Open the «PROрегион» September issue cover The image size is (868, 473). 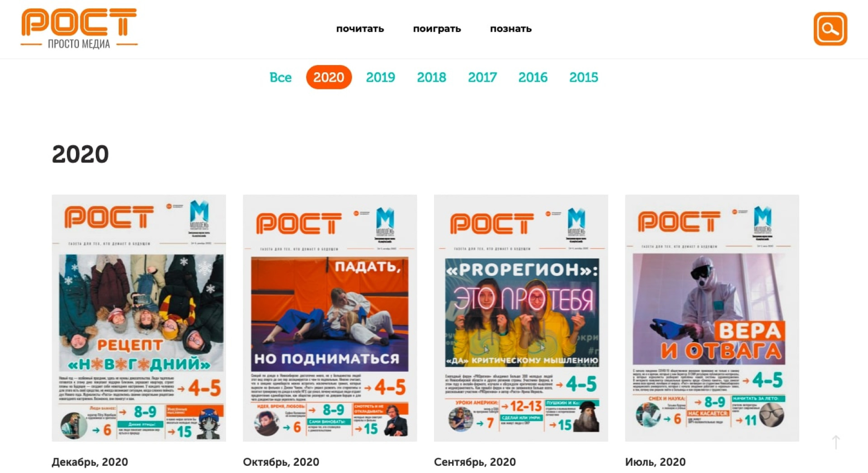(521, 318)
